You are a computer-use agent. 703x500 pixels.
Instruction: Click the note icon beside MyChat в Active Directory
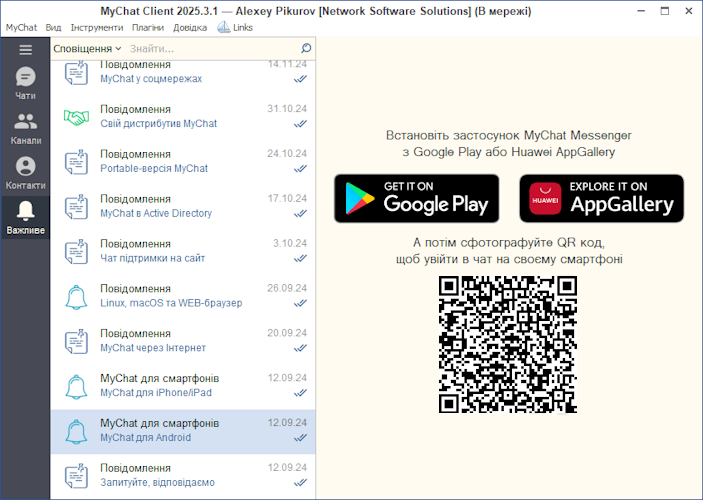click(76, 207)
